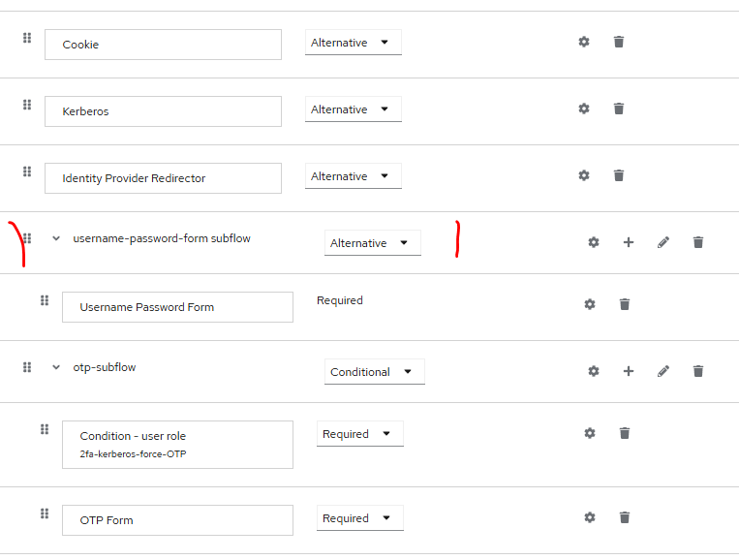Collapse the username-password-form subflow chevron

point(56,238)
